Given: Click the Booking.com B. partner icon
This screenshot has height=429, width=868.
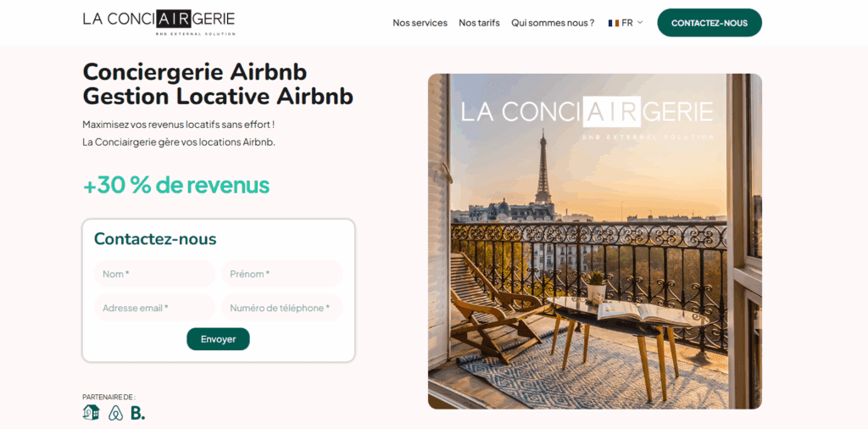Looking at the screenshot, I should tap(137, 413).
